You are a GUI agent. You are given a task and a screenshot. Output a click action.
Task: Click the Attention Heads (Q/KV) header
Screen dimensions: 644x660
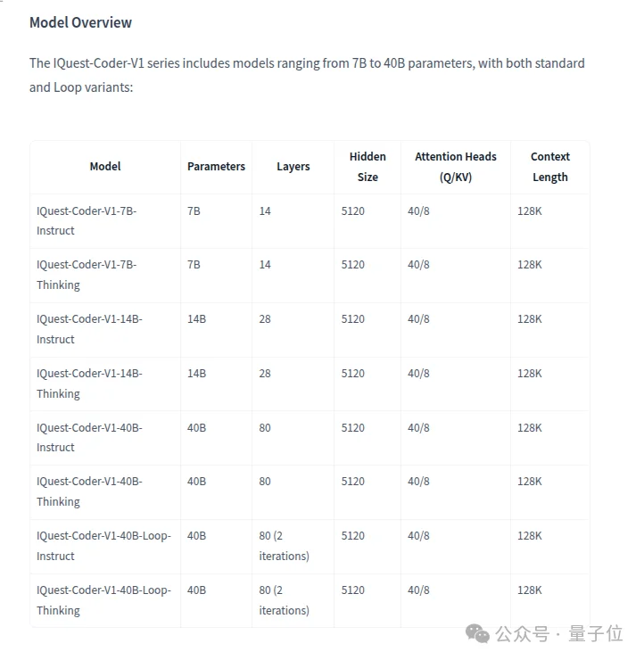pyautogui.click(x=455, y=167)
